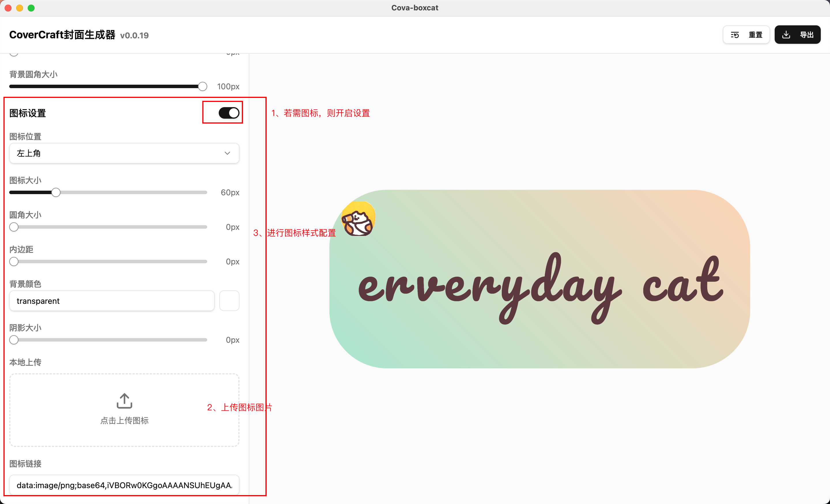Click the 图标大小 slider handle
Image resolution: width=830 pixels, height=504 pixels.
[56, 193]
